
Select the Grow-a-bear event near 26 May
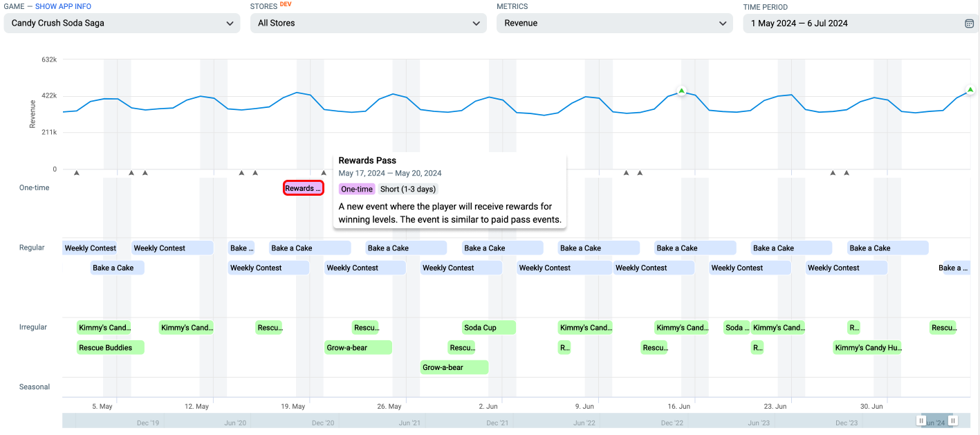[x=359, y=347]
